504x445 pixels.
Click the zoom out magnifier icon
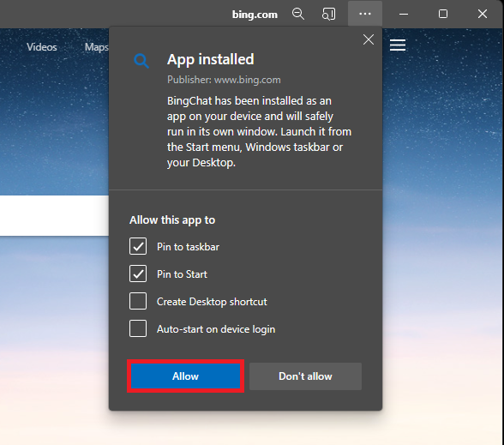tap(298, 14)
